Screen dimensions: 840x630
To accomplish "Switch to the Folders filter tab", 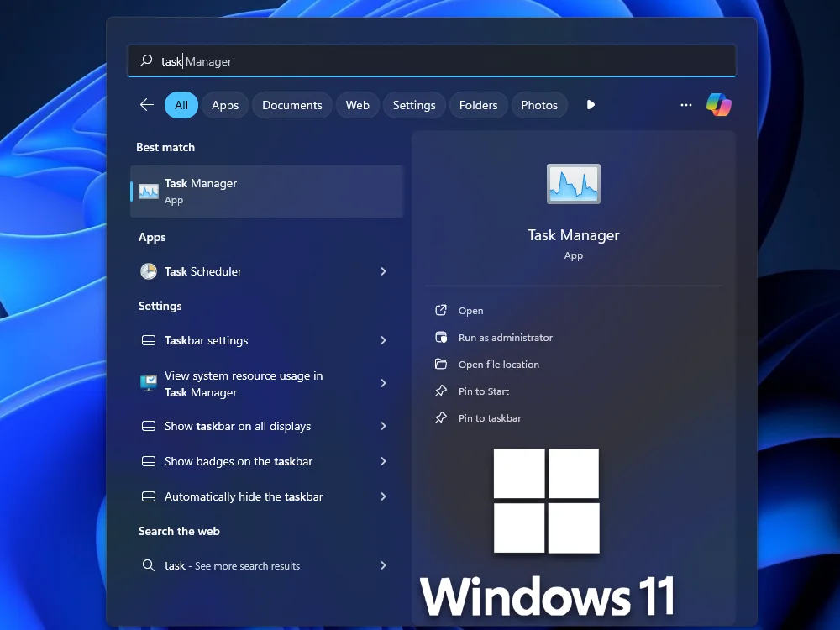I will tap(479, 105).
